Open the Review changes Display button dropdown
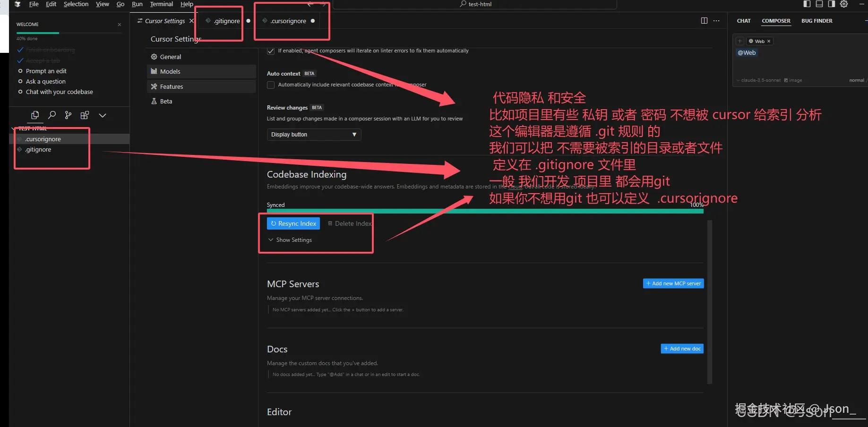 pyautogui.click(x=314, y=135)
